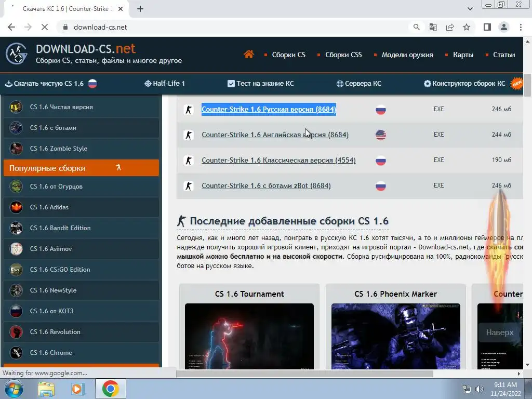Screen dimensions: 532x399
Task: Open Тест на знание КС link
Action: pos(261,84)
